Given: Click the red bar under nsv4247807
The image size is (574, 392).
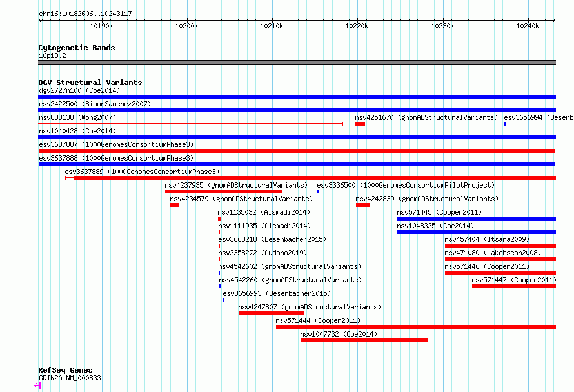Looking at the screenshot, I should [x=271, y=313].
